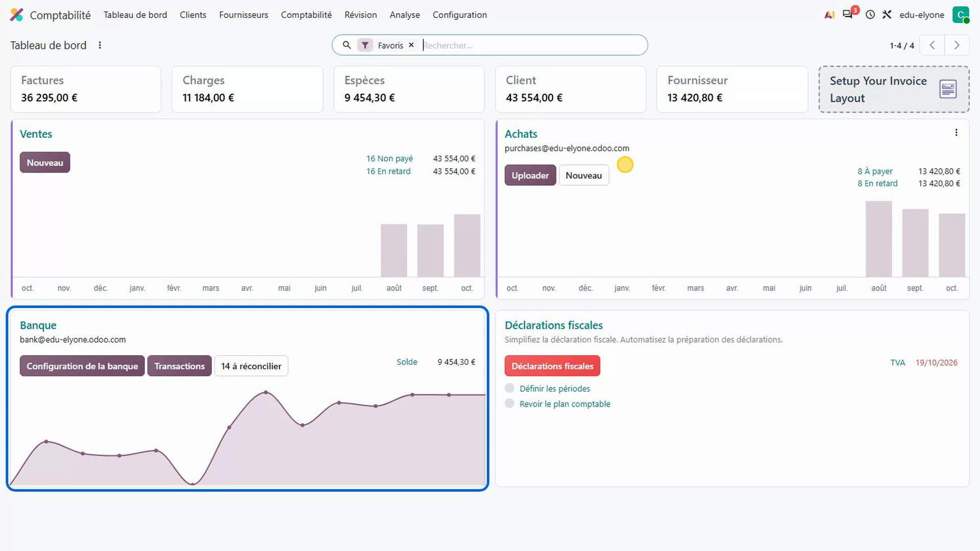Click the Rechercher search input field
Viewport: 980px width, 551px height.
pos(531,45)
